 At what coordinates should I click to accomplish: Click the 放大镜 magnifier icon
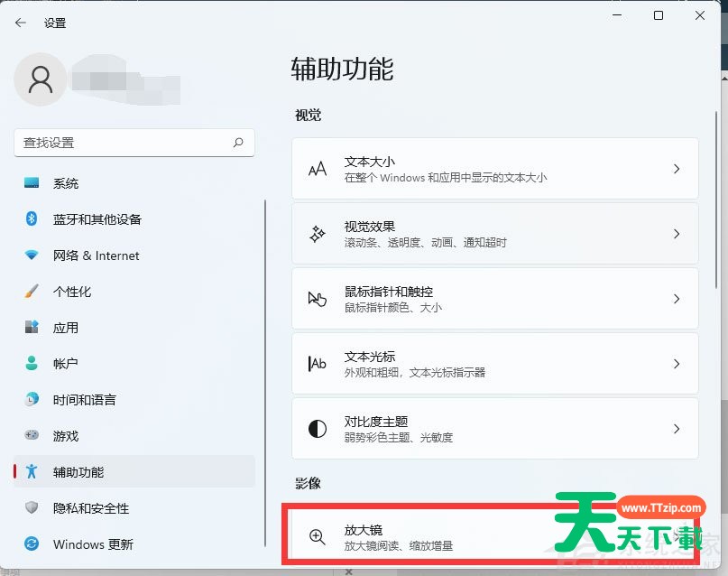point(318,537)
